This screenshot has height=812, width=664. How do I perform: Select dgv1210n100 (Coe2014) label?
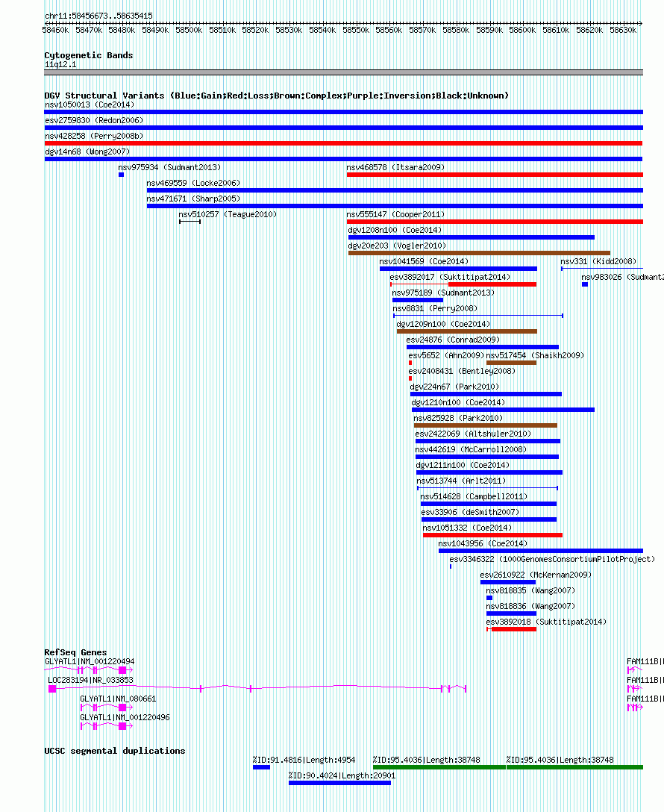[458, 402]
